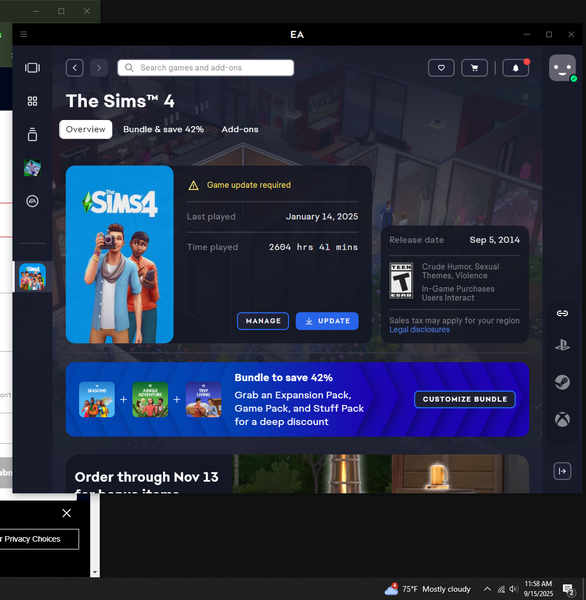586x600 pixels.
Task: Open the EA Play icon in sidebar
Action: click(33, 201)
